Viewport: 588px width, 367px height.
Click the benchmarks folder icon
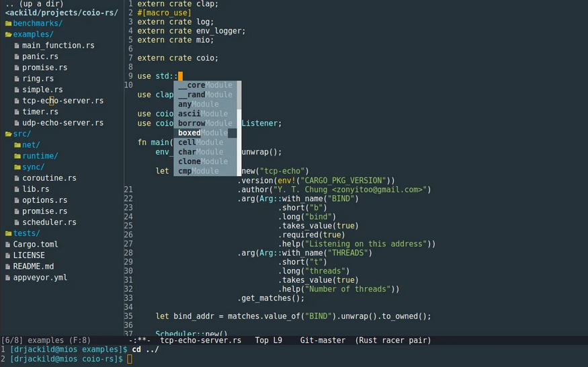8,24
